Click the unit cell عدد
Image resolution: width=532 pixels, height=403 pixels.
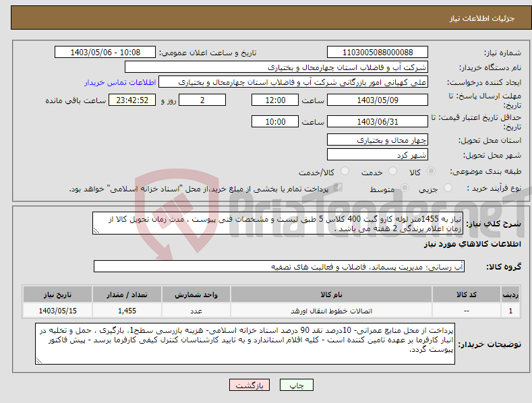196,311
